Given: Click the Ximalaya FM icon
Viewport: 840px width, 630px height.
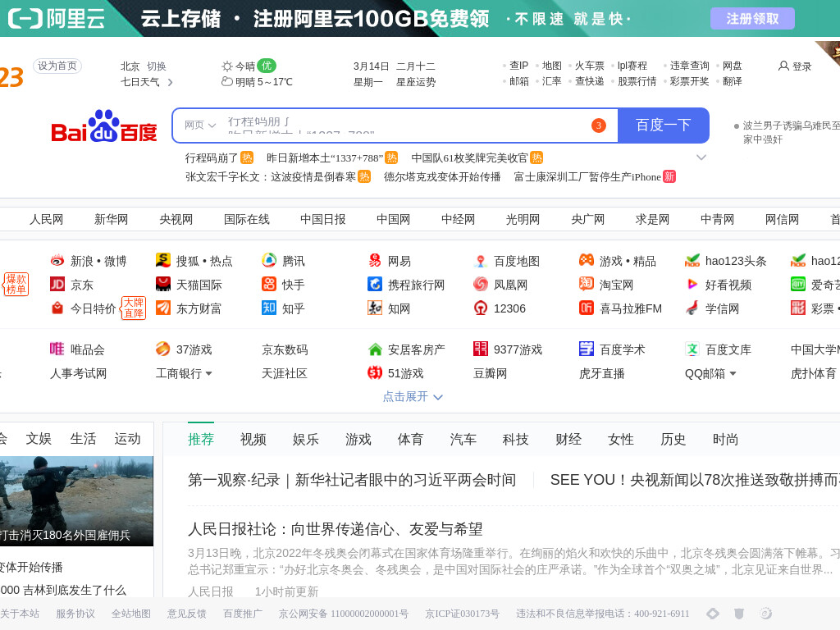Looking at the screenshot, I should [x=587, y=308].
